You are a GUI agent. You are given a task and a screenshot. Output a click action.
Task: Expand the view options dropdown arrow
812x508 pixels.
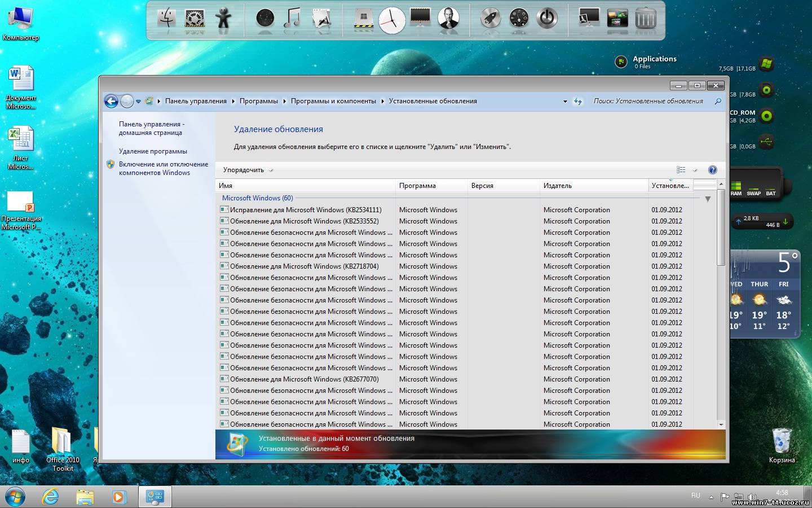click(695, 170)
